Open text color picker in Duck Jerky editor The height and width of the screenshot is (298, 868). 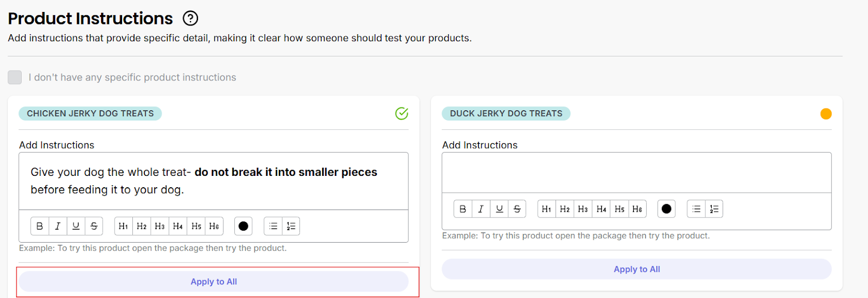coord(666,209)
